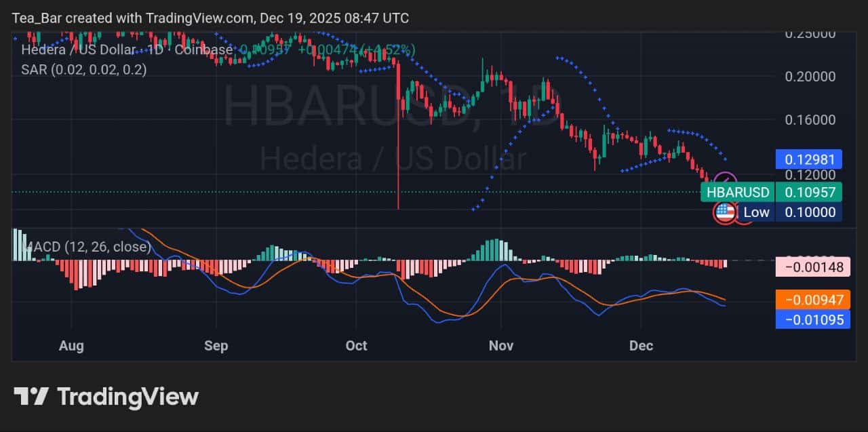Select the Hedera / US Dollar symbol title
Screen dimensions: 868x432
click(x=78, y=50)
